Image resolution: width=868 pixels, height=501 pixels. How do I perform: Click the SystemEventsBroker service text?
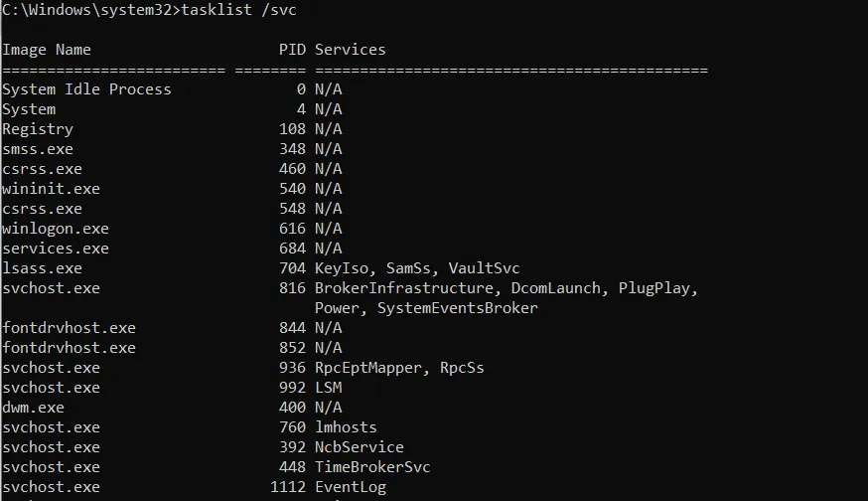[457, 308]
